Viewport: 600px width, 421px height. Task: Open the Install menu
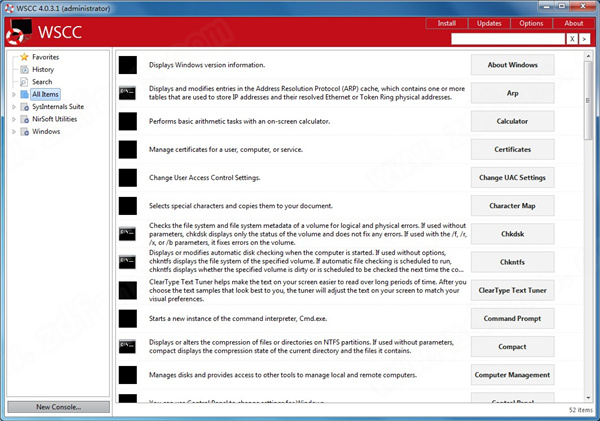click(447, 23)
